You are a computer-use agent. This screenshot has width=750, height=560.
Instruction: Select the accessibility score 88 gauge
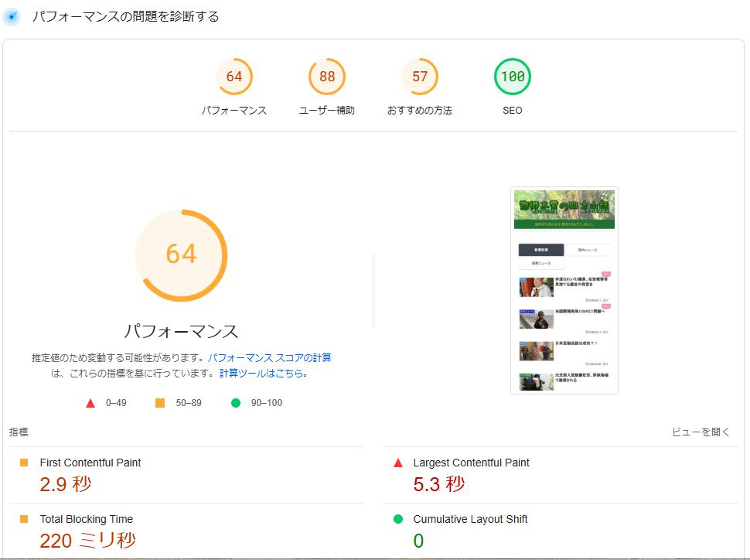point(327,77)
